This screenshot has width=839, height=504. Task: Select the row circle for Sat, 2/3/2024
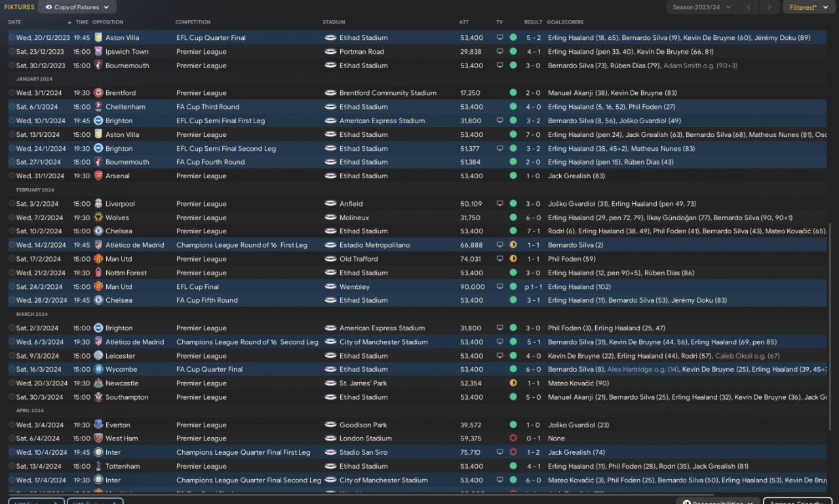coord(12,328)
